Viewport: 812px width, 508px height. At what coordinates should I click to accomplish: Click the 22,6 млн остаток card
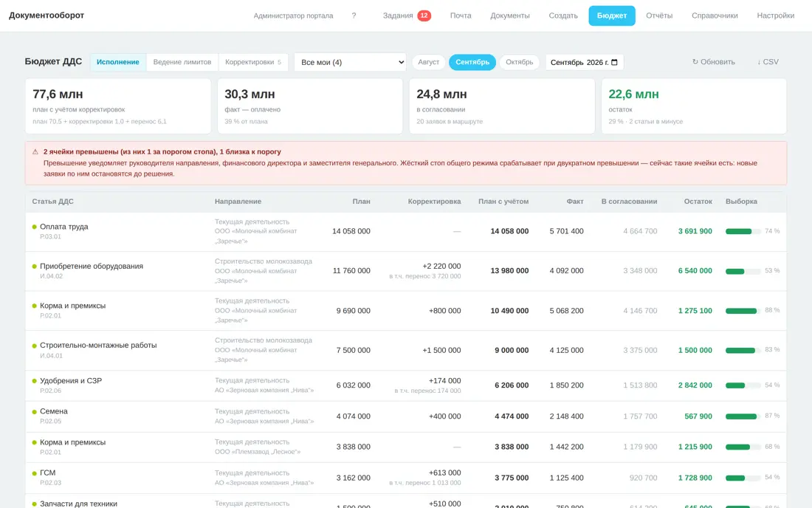(694, 106)
